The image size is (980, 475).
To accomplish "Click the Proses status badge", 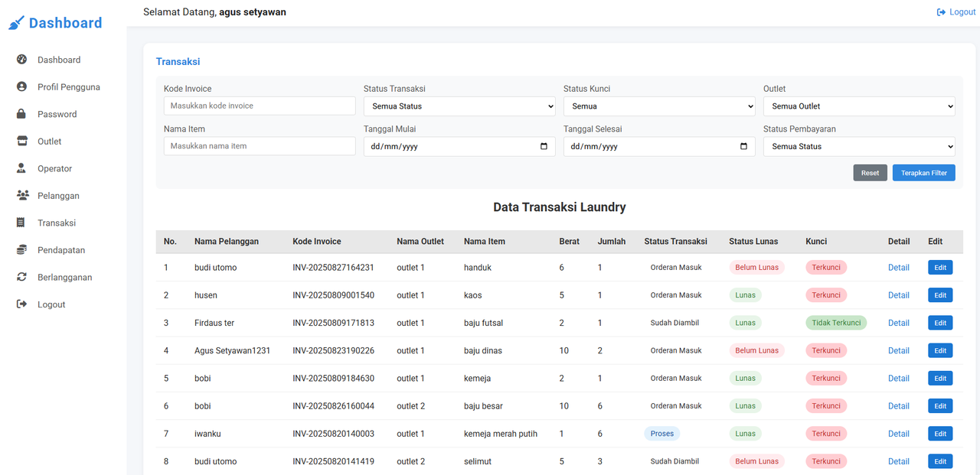I will [x=662, y=434].
